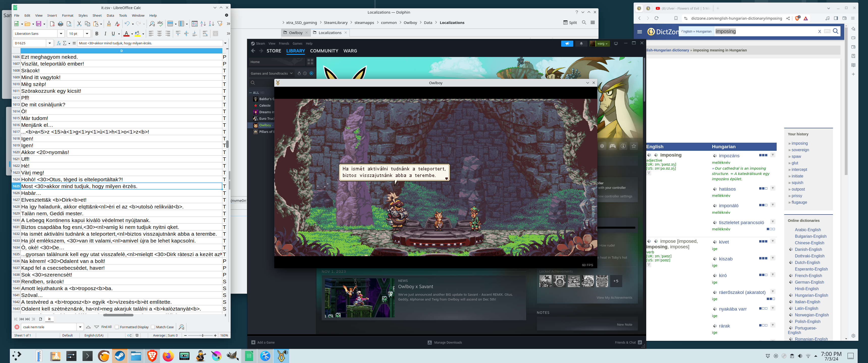868x363 pixels.
Task: Filter Linux games with the penguin icon in Steam
Action: click(299, 73)
